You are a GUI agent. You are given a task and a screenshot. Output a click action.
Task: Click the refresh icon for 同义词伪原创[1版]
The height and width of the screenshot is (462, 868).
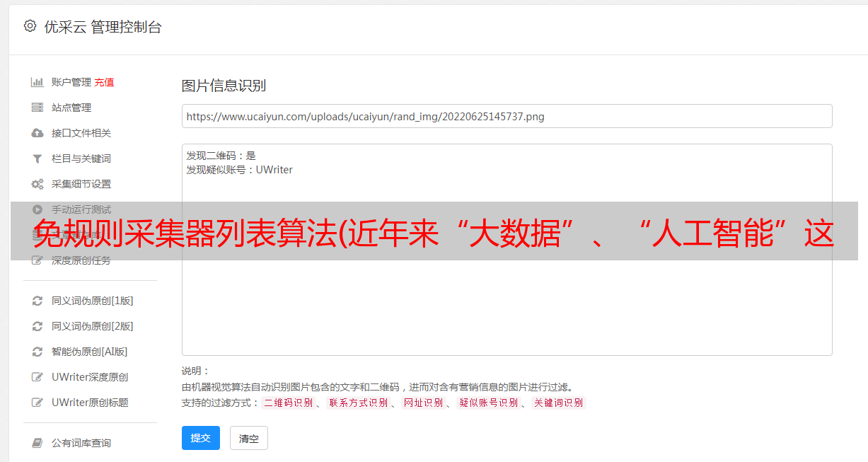[37, 301]
